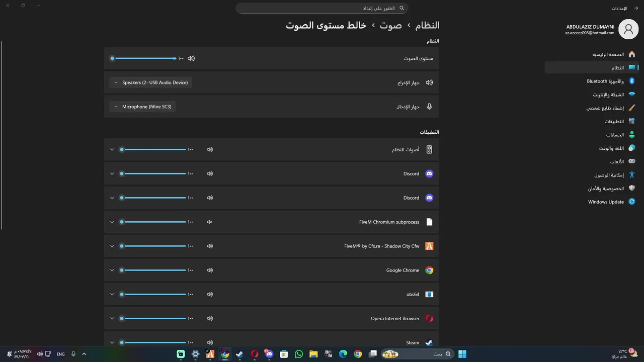Select Accounts (الحسابات) in the sidebar
Viewport: 644px width, 362px height.
pyautogui.click(x=592, y=135)
